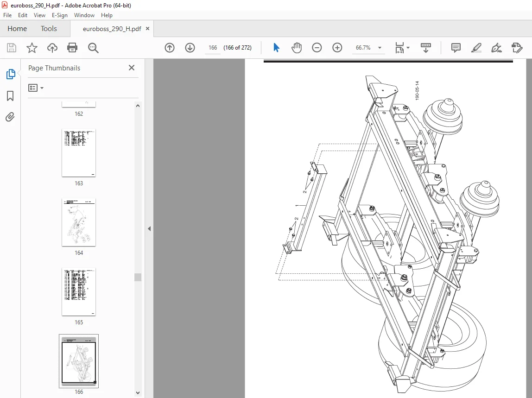Open thumbnail options menu
Image resolution: width=532 pixels, height=398 pixels.
tap(36, 88)
